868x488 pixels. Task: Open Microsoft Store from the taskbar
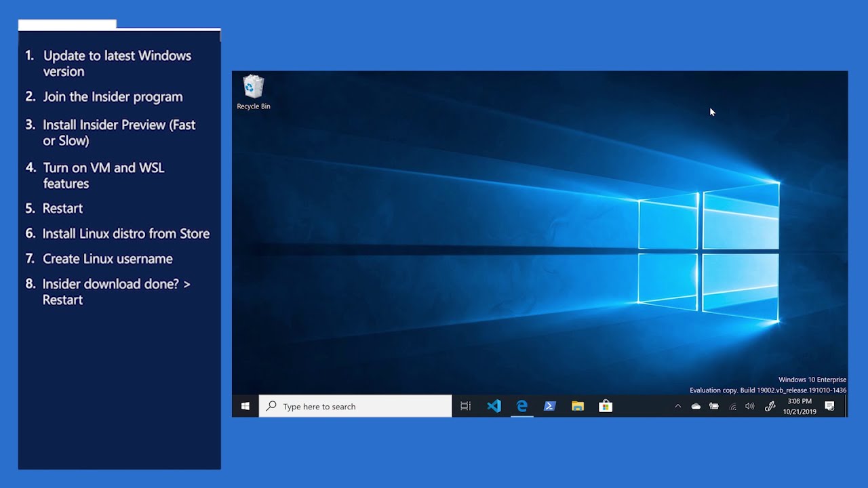click(606, 407)
